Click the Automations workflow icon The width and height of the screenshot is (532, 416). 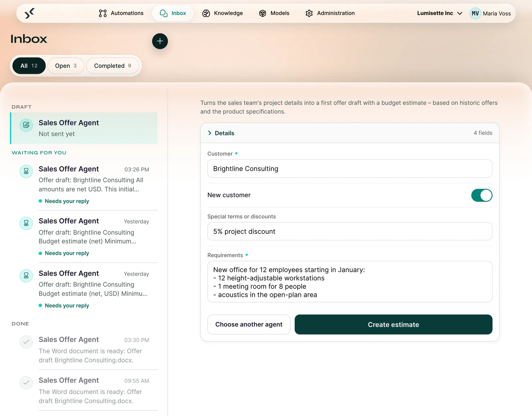[x=103, y=13]
